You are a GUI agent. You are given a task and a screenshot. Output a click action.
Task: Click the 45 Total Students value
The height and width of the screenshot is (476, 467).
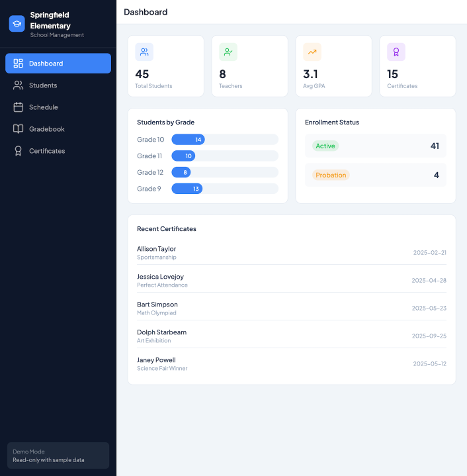coord(142,74)
